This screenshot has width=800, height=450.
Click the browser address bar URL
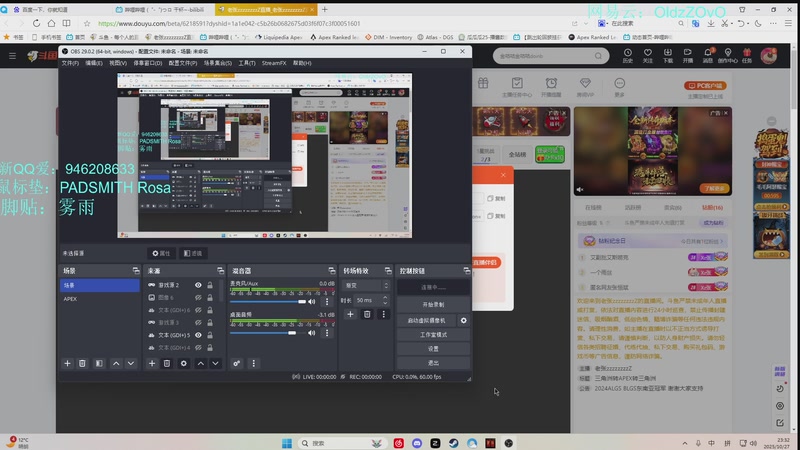pyautogui.click(x=229, y=23)
